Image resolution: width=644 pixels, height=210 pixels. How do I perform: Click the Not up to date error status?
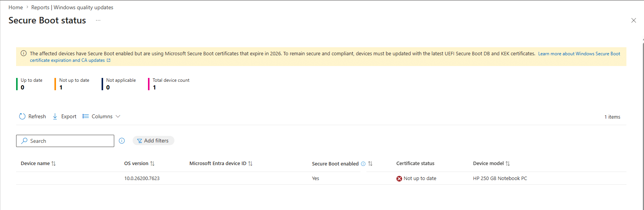pyautogui.click(x=419, y=179)
